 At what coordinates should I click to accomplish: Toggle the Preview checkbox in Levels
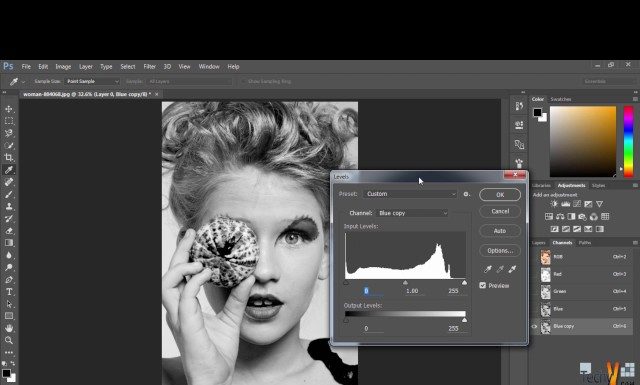[482, 285]
